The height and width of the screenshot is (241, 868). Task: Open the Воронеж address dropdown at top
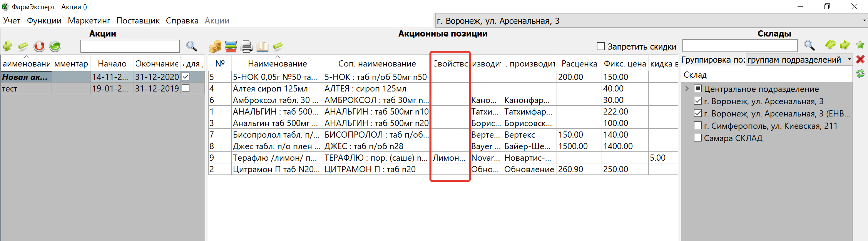point(864,21)
